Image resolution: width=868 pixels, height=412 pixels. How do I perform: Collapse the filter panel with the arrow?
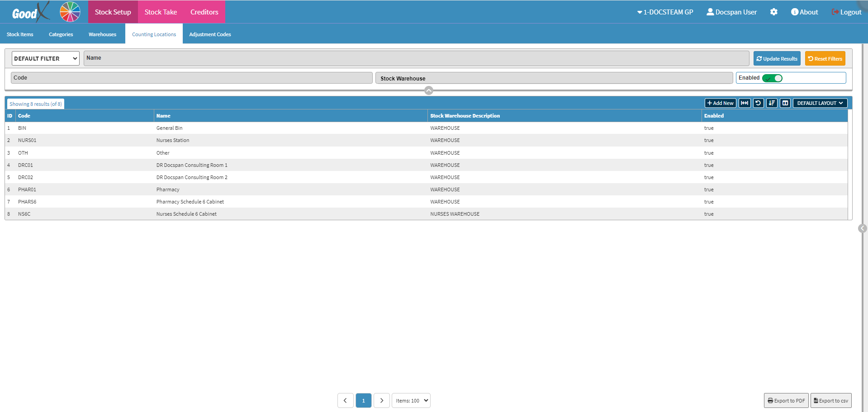pyautogui.click(x=429, y=90)
